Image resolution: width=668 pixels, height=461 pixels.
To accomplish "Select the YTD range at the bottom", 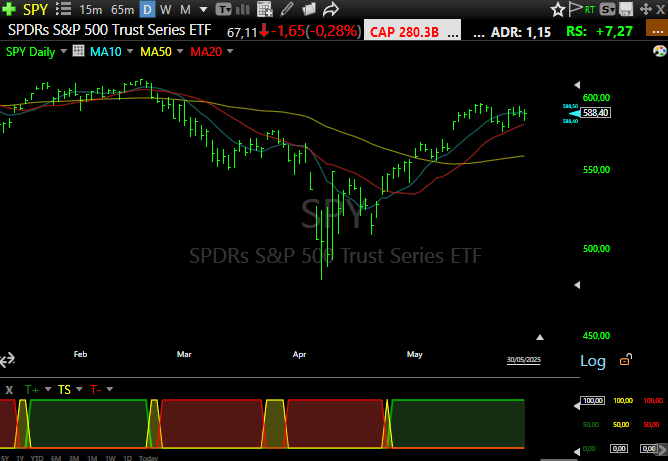I will click(37, 458).
